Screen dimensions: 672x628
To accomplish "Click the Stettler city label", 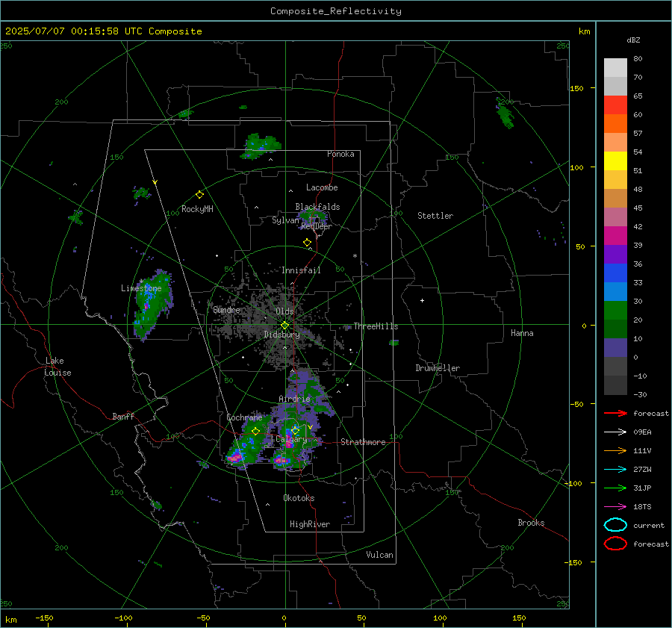I will point(435,216).
